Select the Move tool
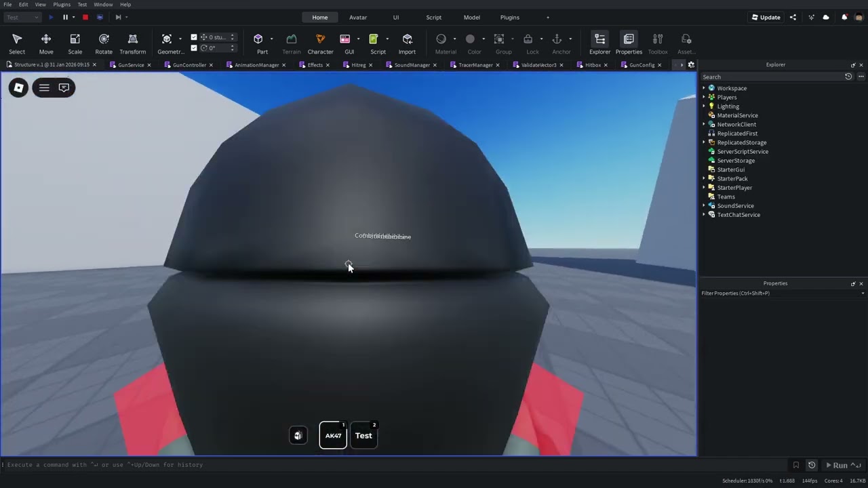868x488 pixels. coord(46,43)
